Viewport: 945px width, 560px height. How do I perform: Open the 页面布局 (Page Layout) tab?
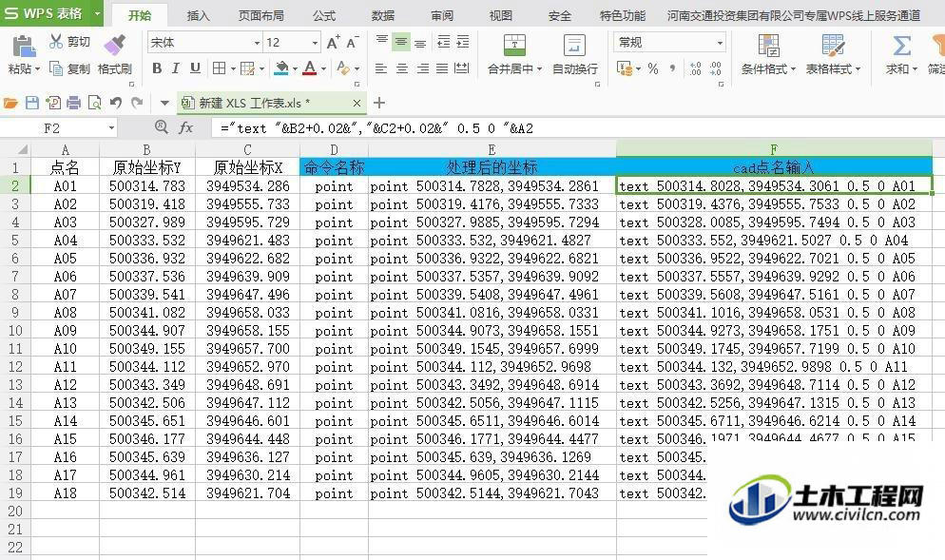click(260, 15)
